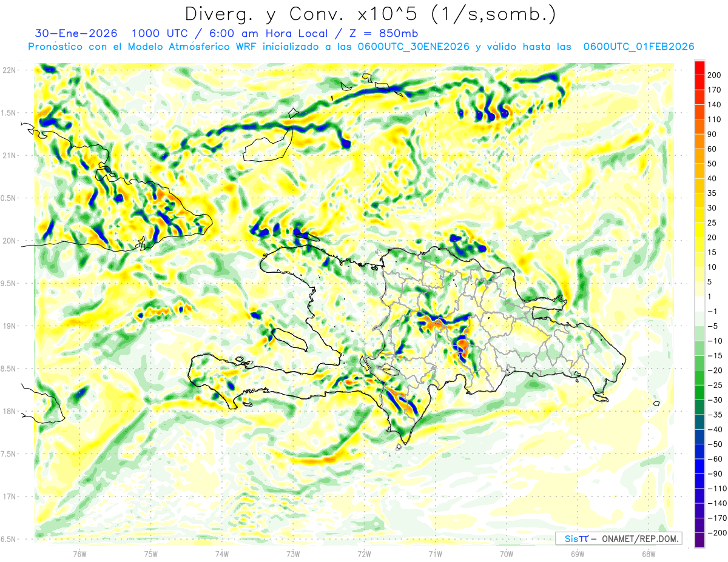The height and width of the screenshot is (562, 728).
Task: Click the orange colorbar segment between 60 and 90
Action: (x=699, y=142)
